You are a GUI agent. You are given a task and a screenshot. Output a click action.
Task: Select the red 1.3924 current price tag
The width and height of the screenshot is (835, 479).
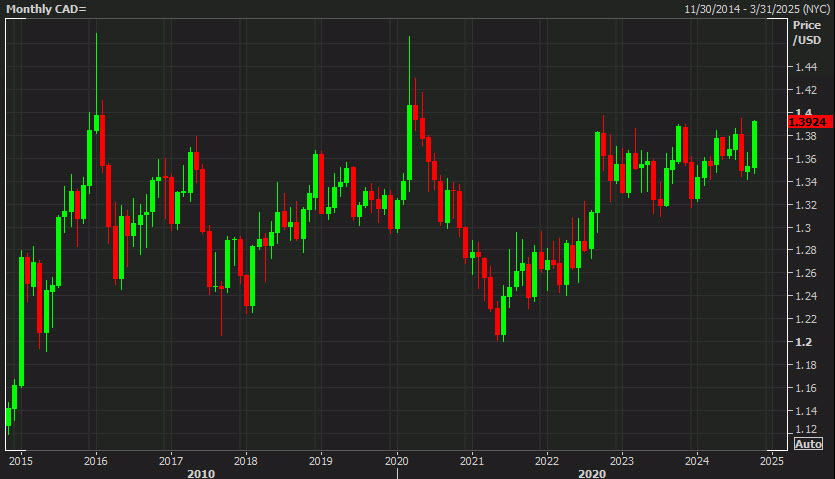click(809, 122)
